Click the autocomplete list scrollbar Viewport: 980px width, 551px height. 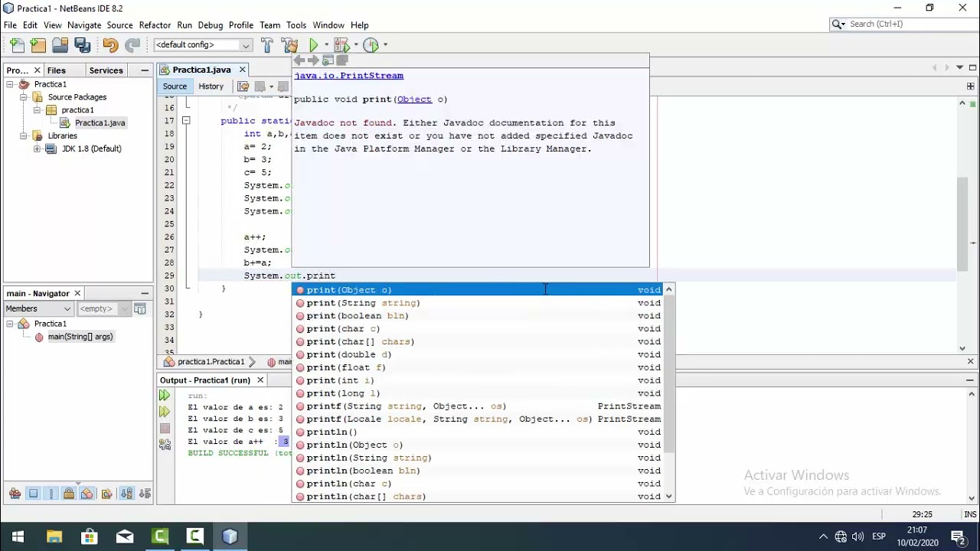coord(669,375)
